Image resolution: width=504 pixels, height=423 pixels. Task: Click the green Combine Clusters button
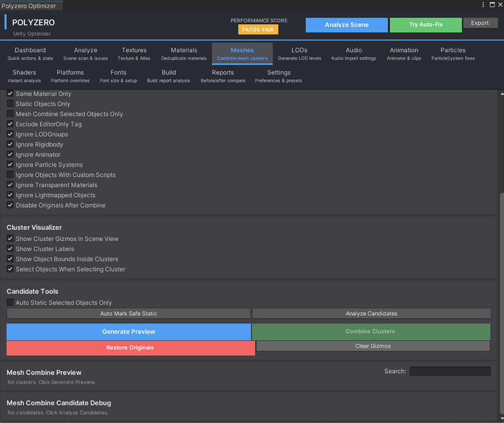click(371, 332)
